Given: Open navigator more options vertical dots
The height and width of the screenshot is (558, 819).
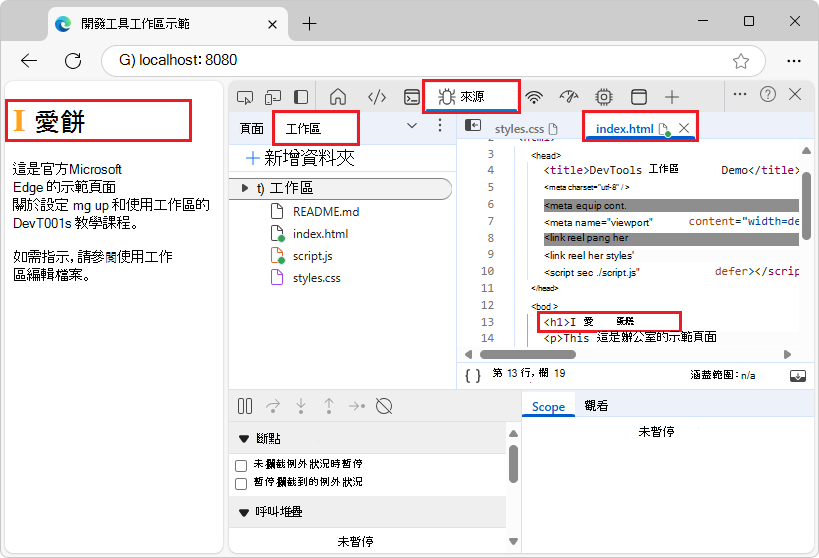Looking at the screenshot, I should pyautogui.click(x=440, y=125).
